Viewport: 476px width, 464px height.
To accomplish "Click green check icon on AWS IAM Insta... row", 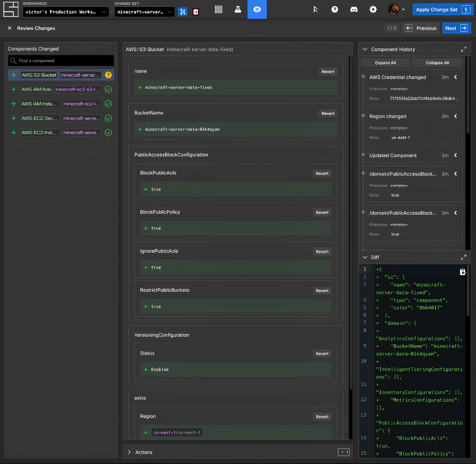I will pos(108,104).
